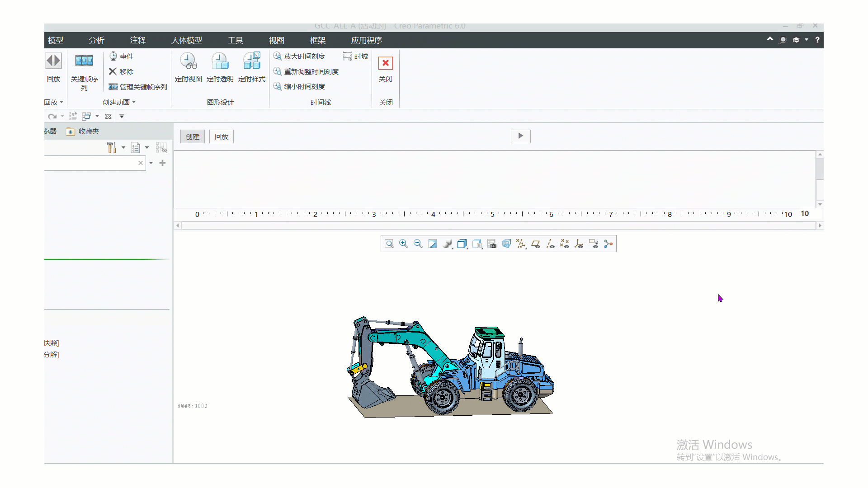Click the close window X in quick access toolbar
Viewport: 868px width, 488px height.
[108, 116]
